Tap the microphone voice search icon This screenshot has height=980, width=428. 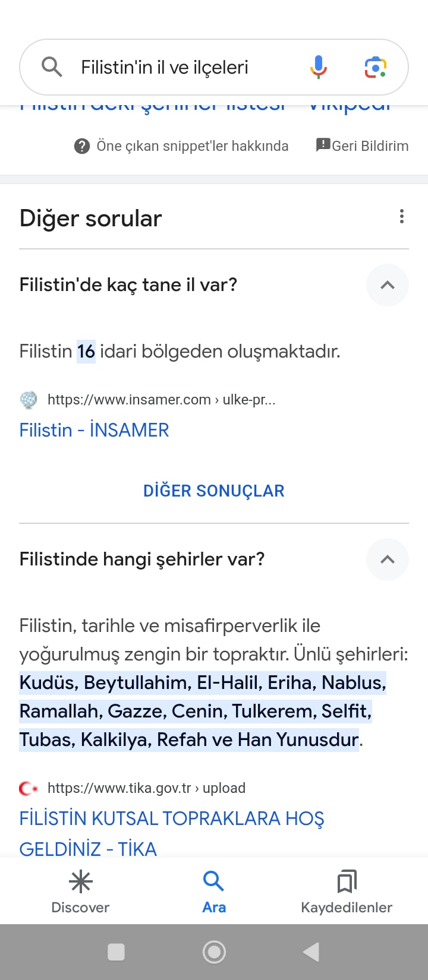(319, 67)
